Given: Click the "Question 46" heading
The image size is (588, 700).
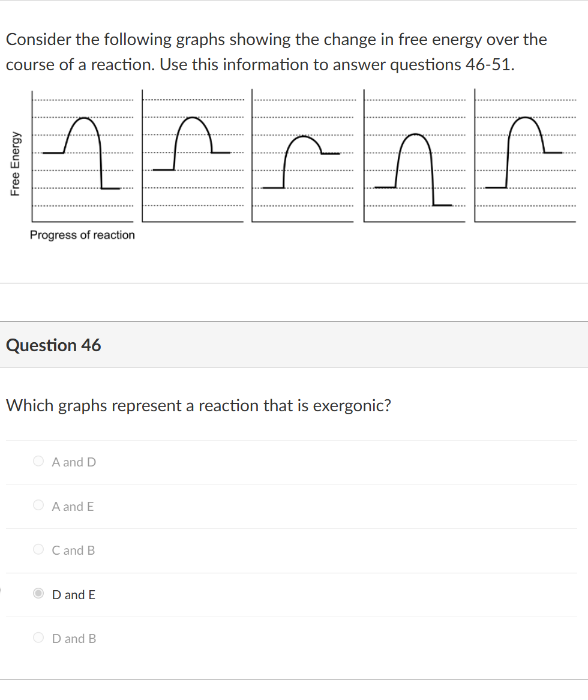Looking at the screenshot, I should (53, 345).
